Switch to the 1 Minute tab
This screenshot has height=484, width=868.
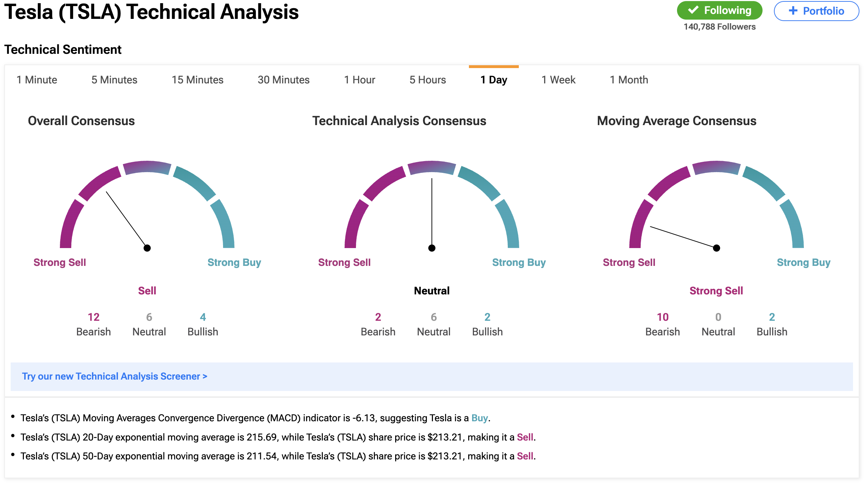pos(37,80)
